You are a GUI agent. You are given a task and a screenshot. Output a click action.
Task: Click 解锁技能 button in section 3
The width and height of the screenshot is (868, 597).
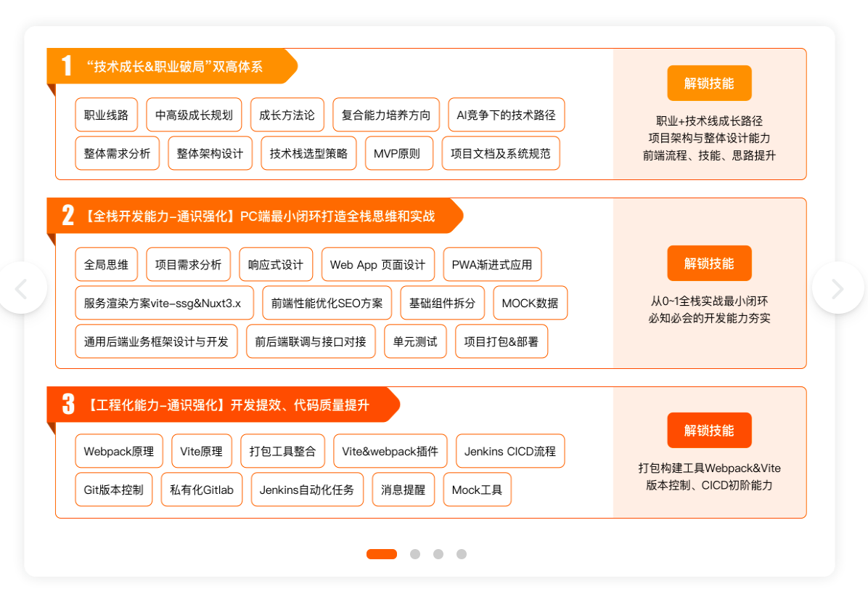point(709,431)
